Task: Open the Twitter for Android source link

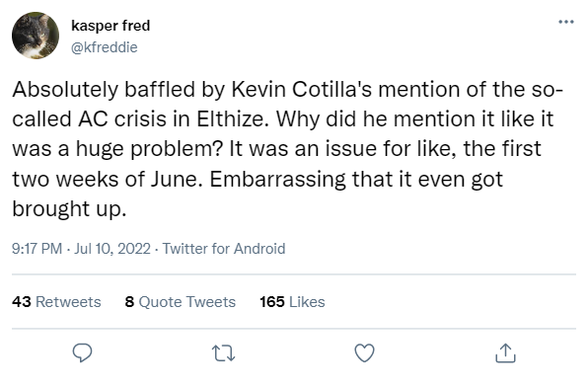Action: coord(224,249)
